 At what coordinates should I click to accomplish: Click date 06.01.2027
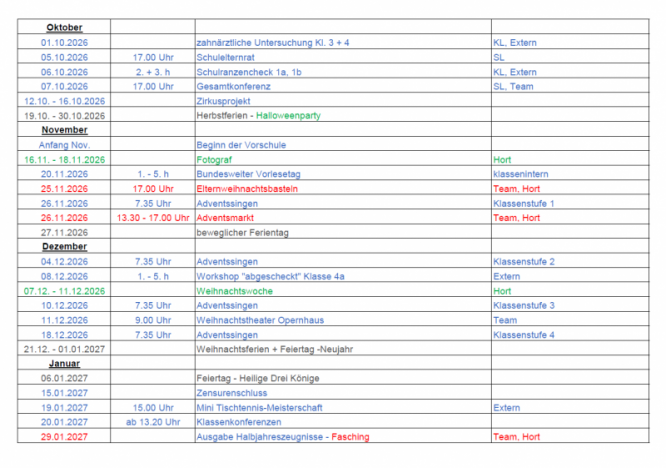(64, 378)
